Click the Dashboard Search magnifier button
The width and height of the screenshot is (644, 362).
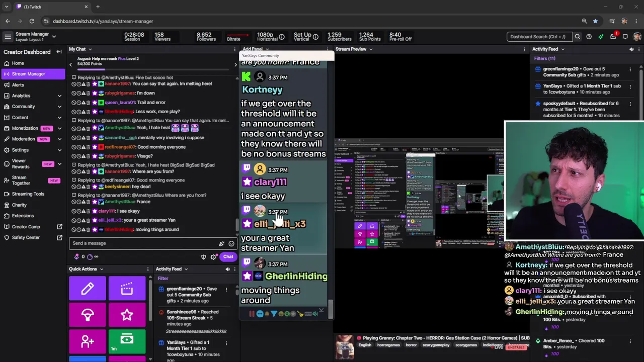point(578,37)
